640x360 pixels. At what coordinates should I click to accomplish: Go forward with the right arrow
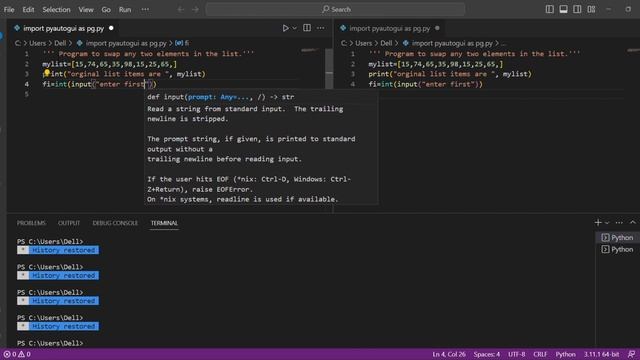(196, 9)
